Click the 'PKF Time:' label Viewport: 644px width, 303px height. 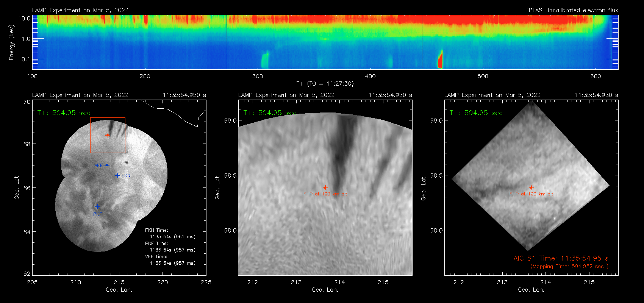tap(156, 244)
